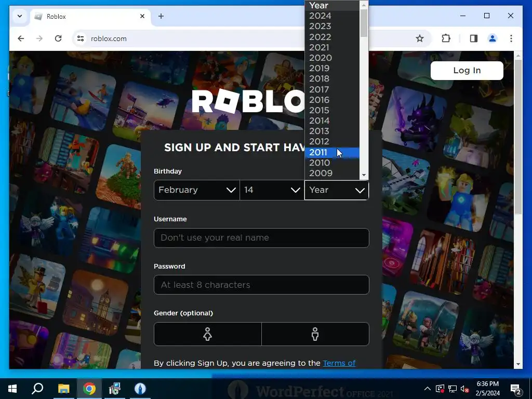The width and height of the screenshot is (532, 399).
Task: Open the Extensions puzzle icon
Action: (446, 38)
